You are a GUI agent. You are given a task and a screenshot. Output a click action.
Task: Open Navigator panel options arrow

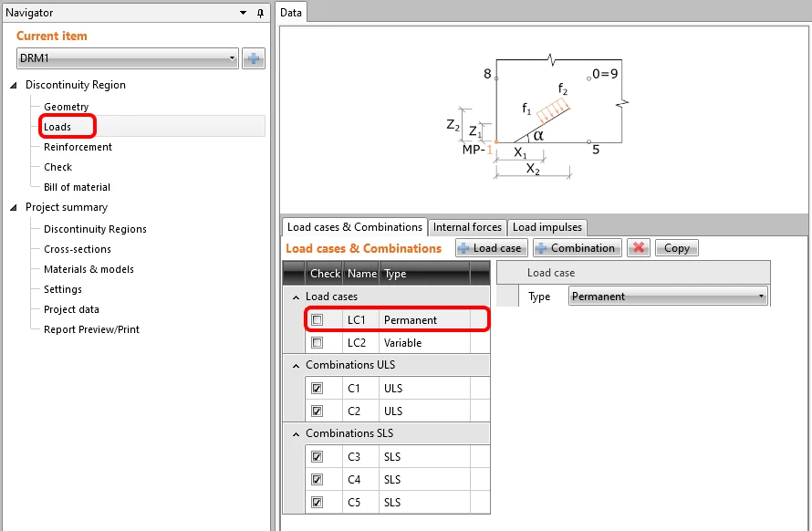243,13
